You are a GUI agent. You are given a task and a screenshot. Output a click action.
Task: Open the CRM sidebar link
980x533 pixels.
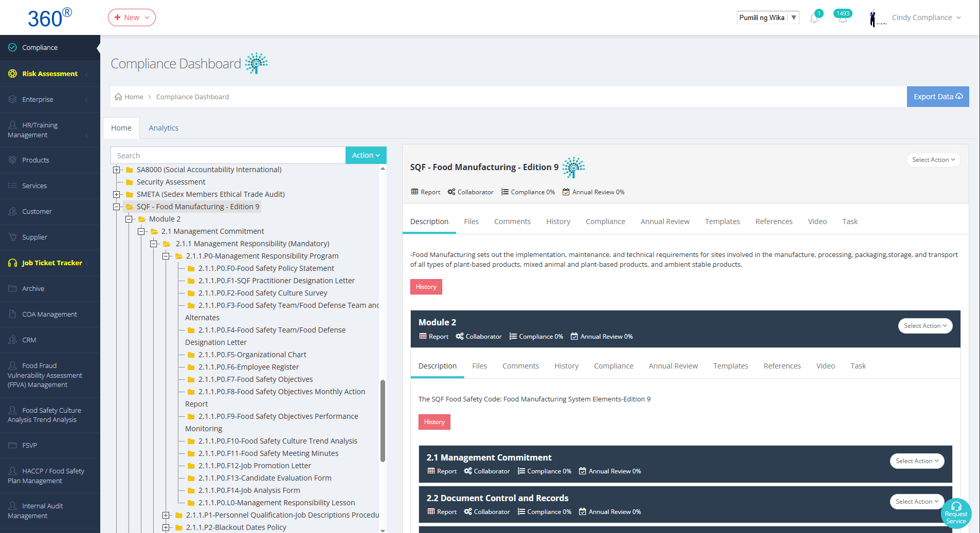coord(50,340)
